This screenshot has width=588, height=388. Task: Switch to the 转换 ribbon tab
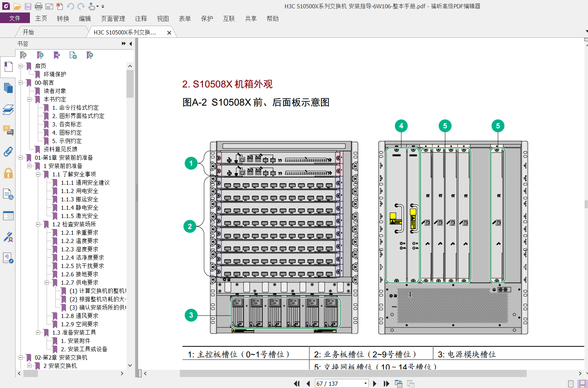tap(63, 18)
